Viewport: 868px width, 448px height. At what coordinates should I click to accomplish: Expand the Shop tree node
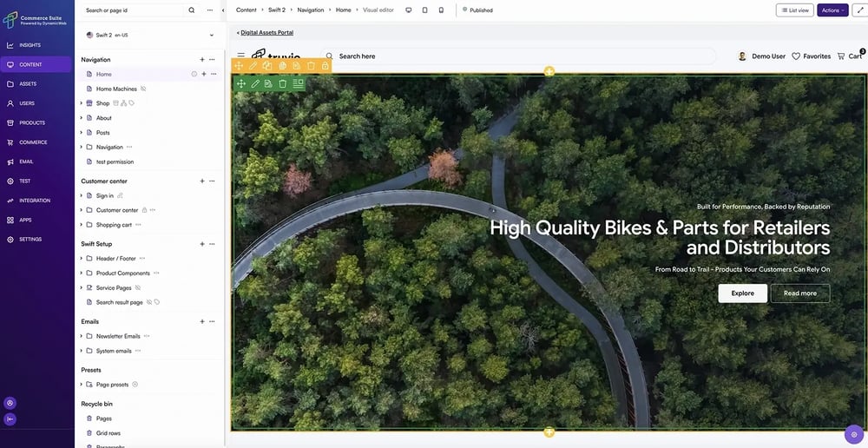tap(82, 103)
